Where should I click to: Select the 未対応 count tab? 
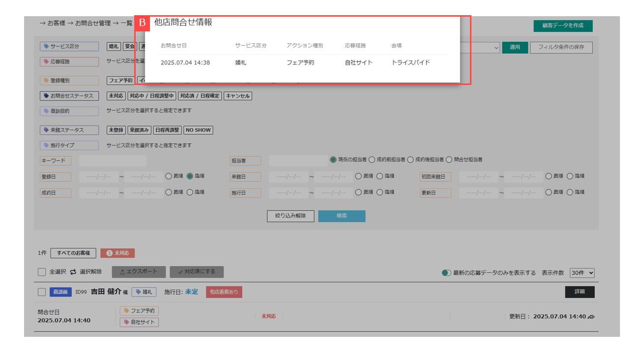click(117, 253)
